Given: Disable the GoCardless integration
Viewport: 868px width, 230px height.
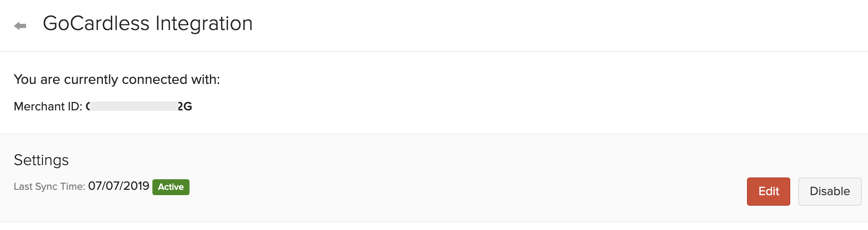Looking at the screenshot, I should [829, 191].
